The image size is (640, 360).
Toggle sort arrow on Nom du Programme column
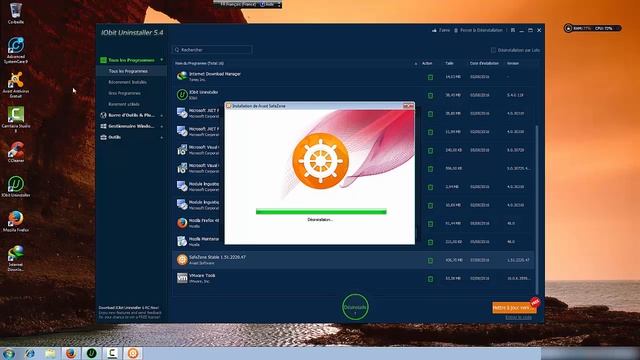click(416, 64)
